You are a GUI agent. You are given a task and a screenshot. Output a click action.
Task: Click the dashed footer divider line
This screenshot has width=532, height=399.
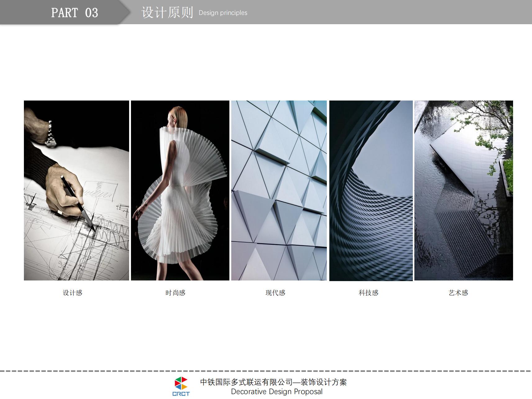266,371
